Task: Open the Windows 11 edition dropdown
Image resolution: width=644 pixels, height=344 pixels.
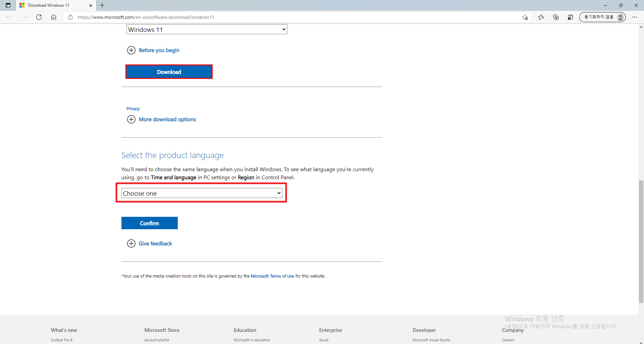Action: (x=207, y=30)
